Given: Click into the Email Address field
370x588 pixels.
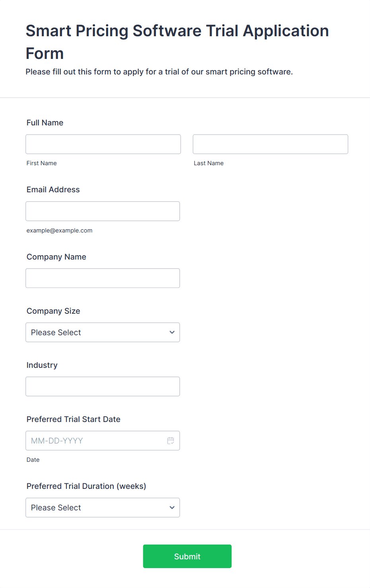Looking at the screenshot, I should point(103,211).
